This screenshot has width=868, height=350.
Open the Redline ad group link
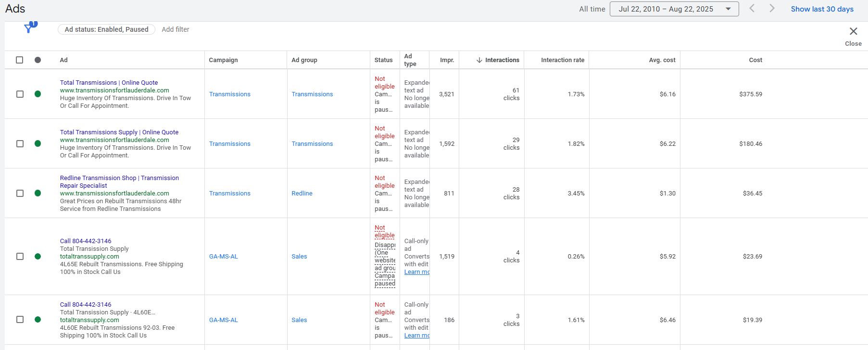pos(302,194)
